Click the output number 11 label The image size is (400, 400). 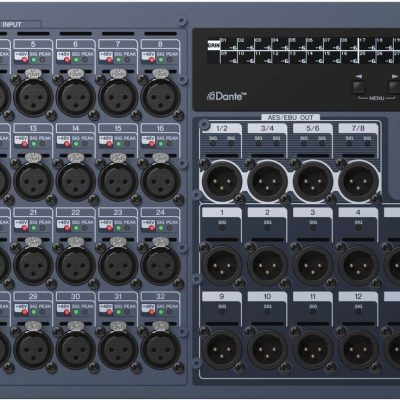pyautogui.click(x=313, y=296)
